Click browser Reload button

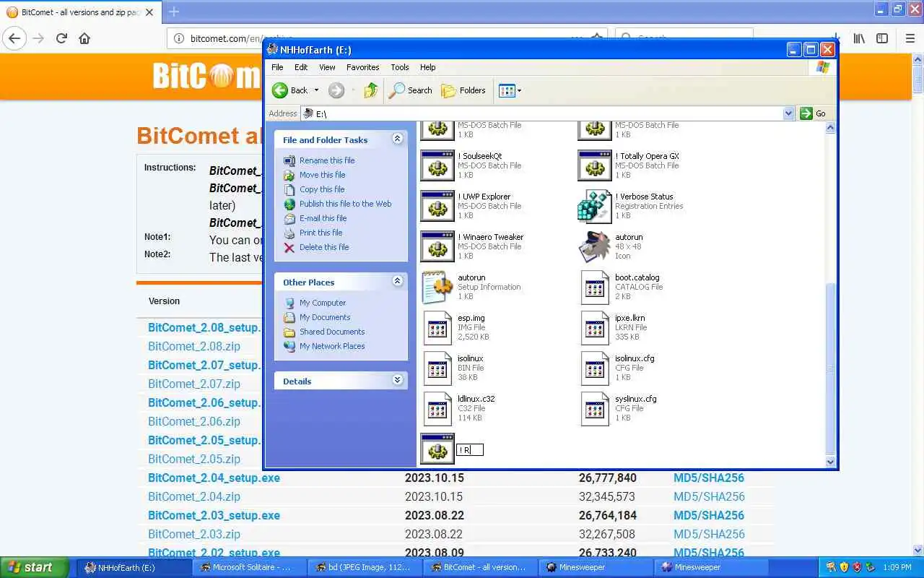point(61,38)
